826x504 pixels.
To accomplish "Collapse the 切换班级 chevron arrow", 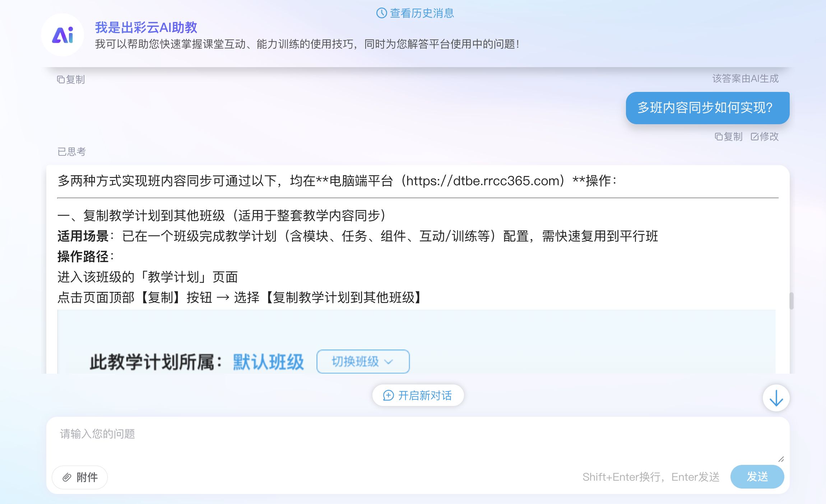I will point(390,363).
